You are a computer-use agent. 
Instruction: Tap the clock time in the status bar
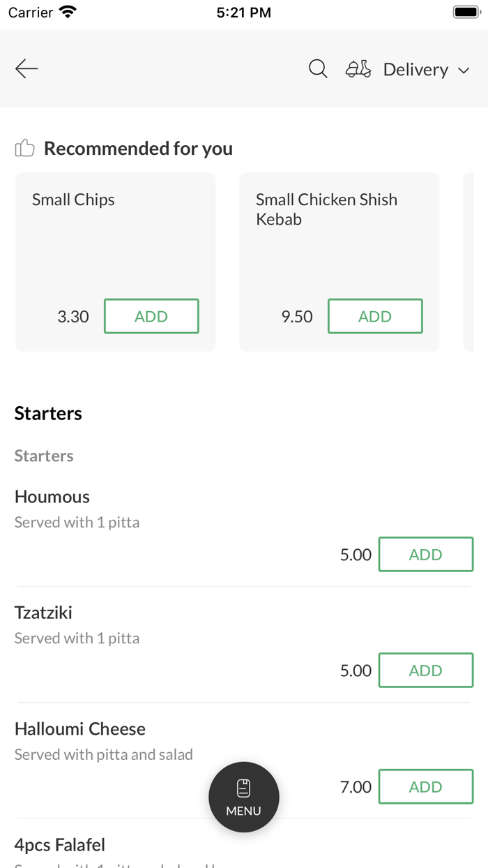(x=243, y=11)
